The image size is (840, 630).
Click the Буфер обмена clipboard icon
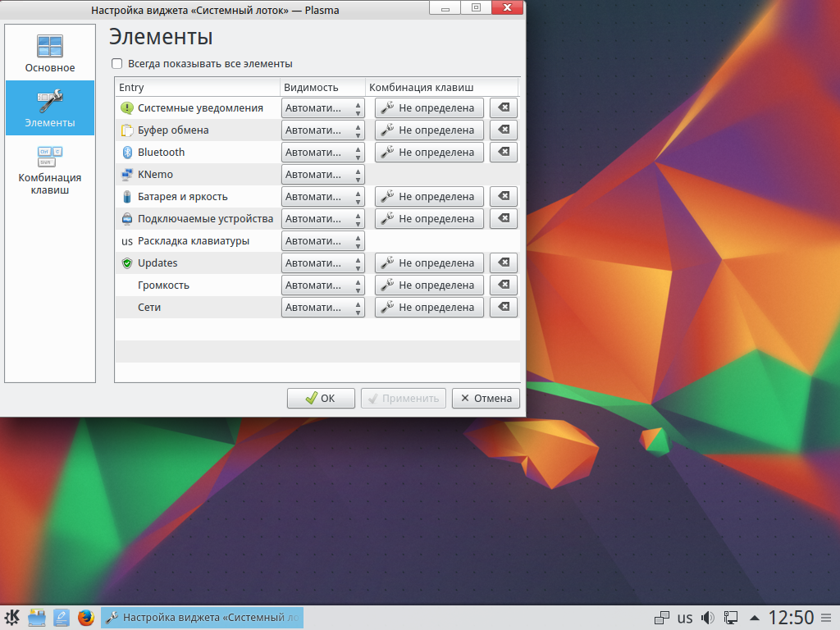click(127, 130)
